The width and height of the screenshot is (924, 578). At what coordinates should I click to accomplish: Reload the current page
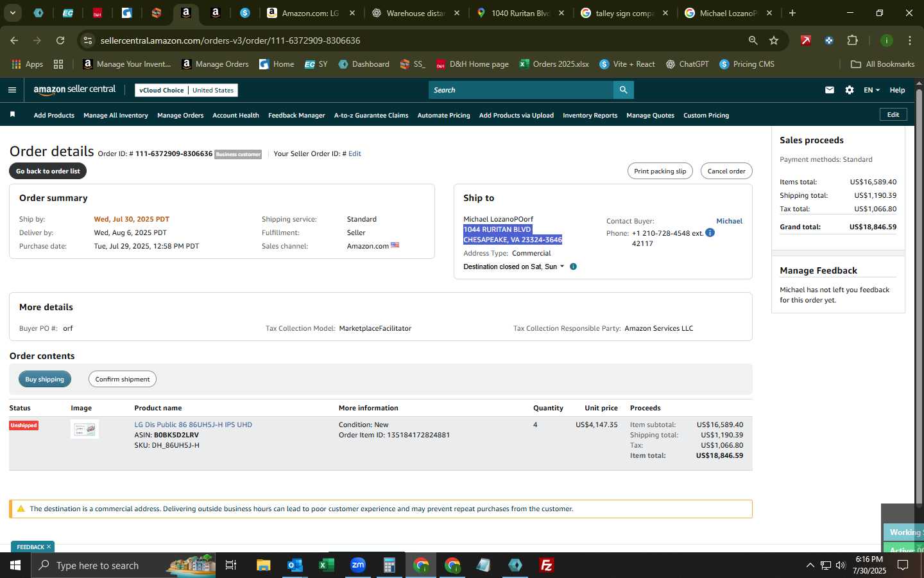tap(60, 40)
